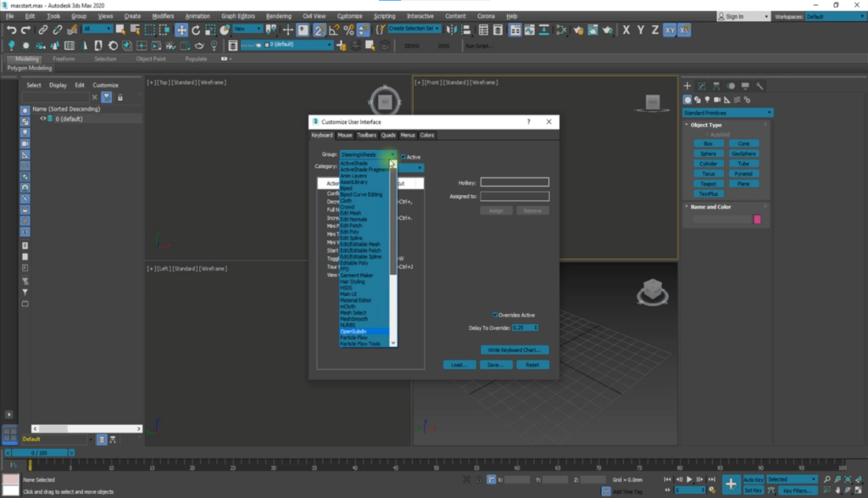The height and width of the screenshot is (498, 868).
Task: Click the Cameras category icon
Action: pyautogui.click(x=717, y=100)
